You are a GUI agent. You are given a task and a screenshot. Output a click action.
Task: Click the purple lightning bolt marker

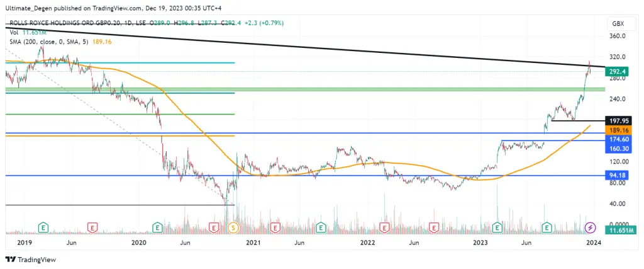pos(590,227)
